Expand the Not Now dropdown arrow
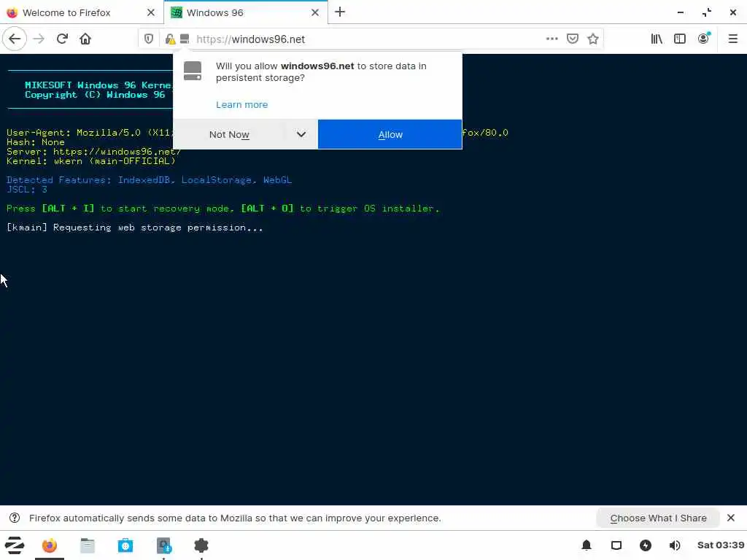The image size is (747, 560). [301, 135]
